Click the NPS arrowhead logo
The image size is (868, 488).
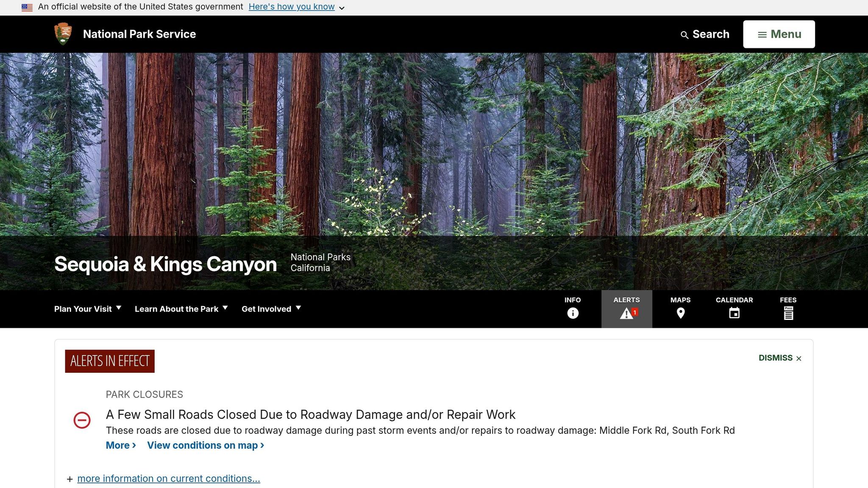(x=63, y=34)
